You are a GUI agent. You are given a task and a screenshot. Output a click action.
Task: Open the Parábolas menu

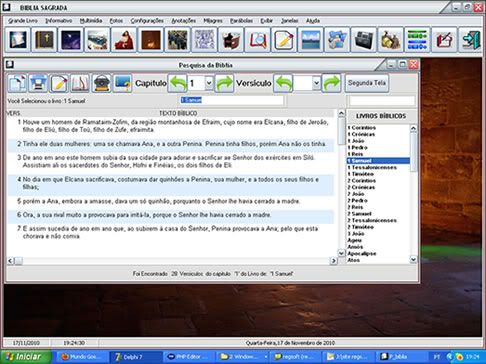pos(241,21)
